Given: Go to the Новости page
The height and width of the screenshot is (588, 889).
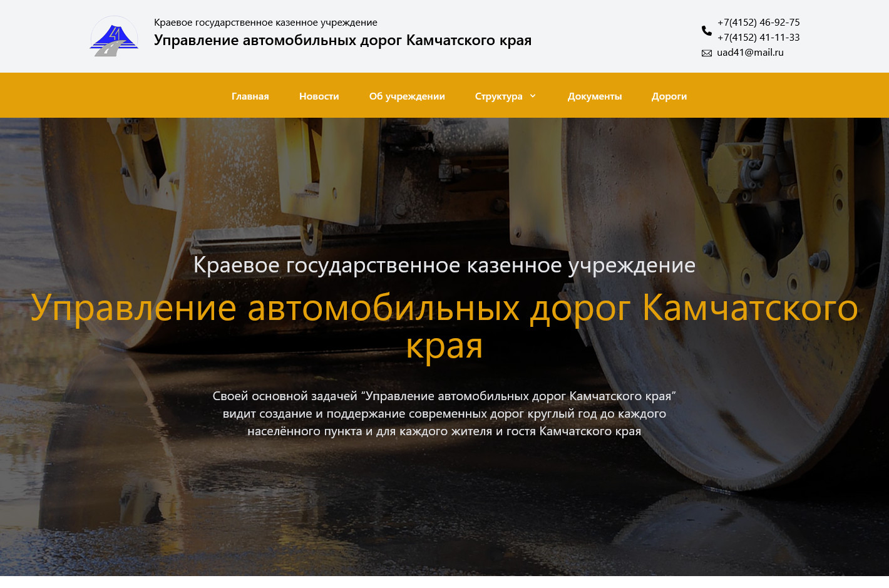Looking at the screenshot, I should click(319, 96).
